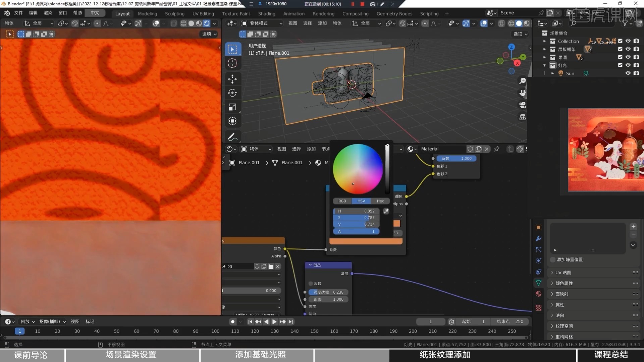Viewport: 644px width, 362px height.
Task: Open the 回放 playback dropdown
Action: 28,322
